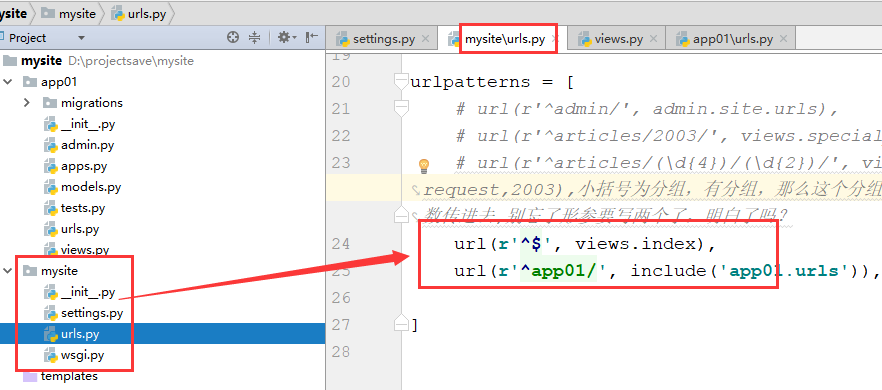Click the app01 folder icon
The width and height of the screenshot is (882, 390).
coord(30,82)
